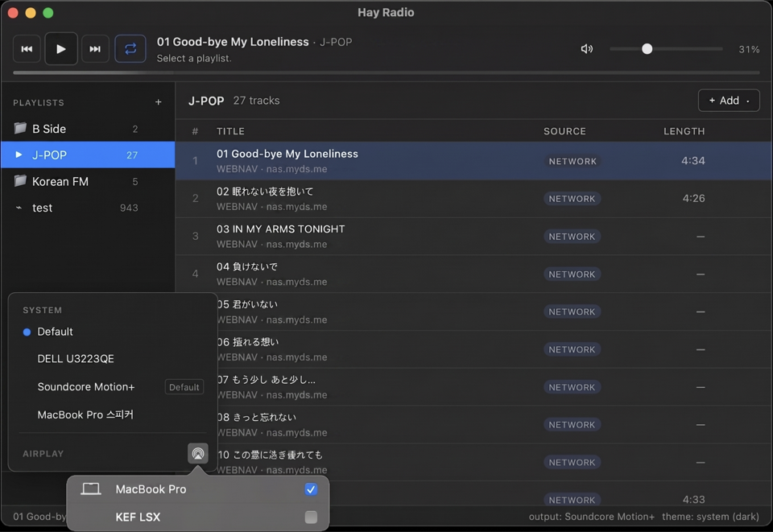The width and height of the screenshot is (773, 532).
Task: Select the Default system output radio
Action: coord(26,332)
